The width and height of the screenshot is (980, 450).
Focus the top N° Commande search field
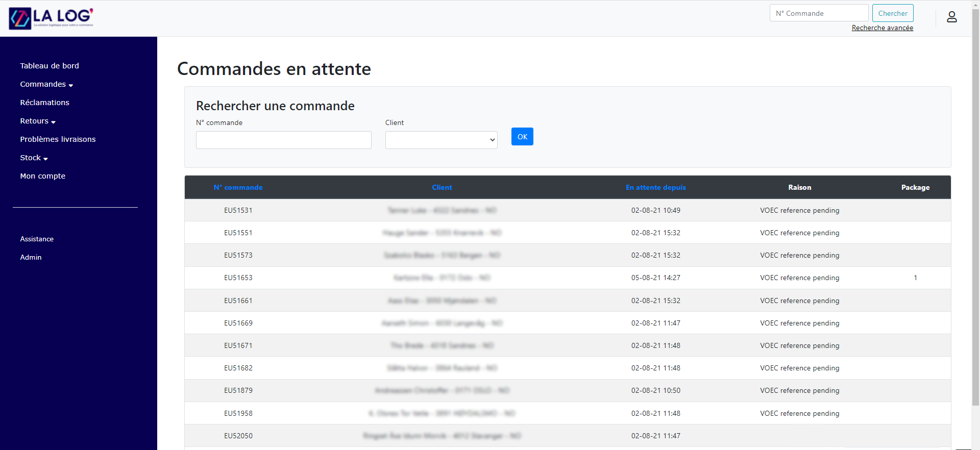(x=818, y=13)
